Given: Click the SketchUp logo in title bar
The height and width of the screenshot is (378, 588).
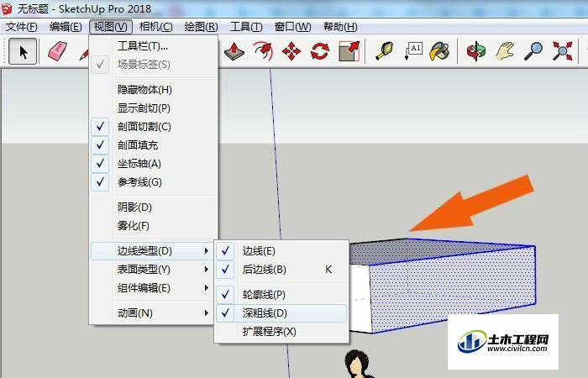Looking at the screenshot, I should [7, 8].
